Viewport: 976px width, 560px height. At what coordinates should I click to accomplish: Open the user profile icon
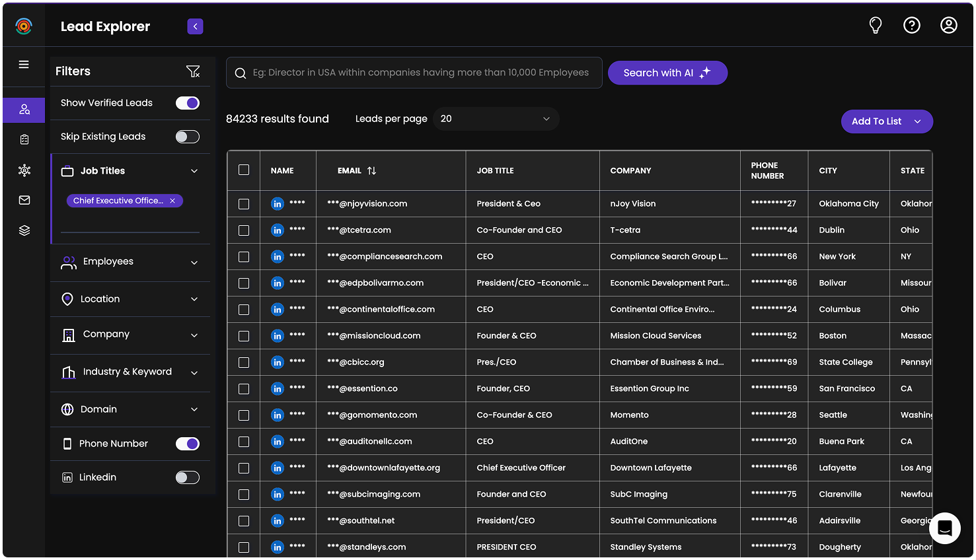[948, 26]
